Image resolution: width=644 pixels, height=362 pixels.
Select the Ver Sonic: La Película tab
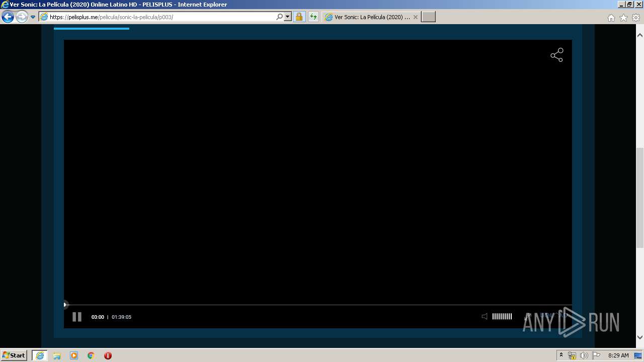tap(371, 17)
